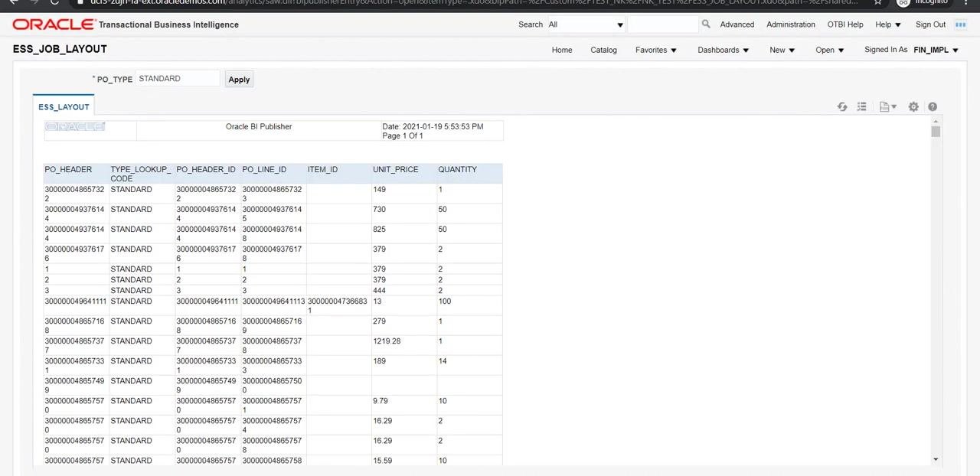Go to Home
Viewport: 980px width, 476px height.
coord(562,51)
